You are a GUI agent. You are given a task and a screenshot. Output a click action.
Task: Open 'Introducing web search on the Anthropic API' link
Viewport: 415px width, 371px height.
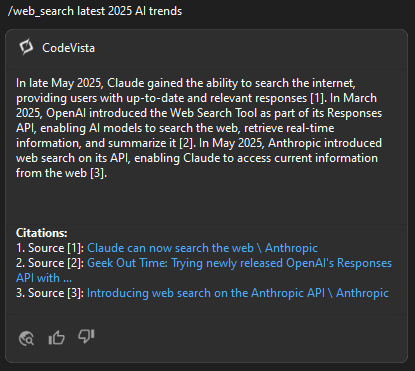point(238,293)
